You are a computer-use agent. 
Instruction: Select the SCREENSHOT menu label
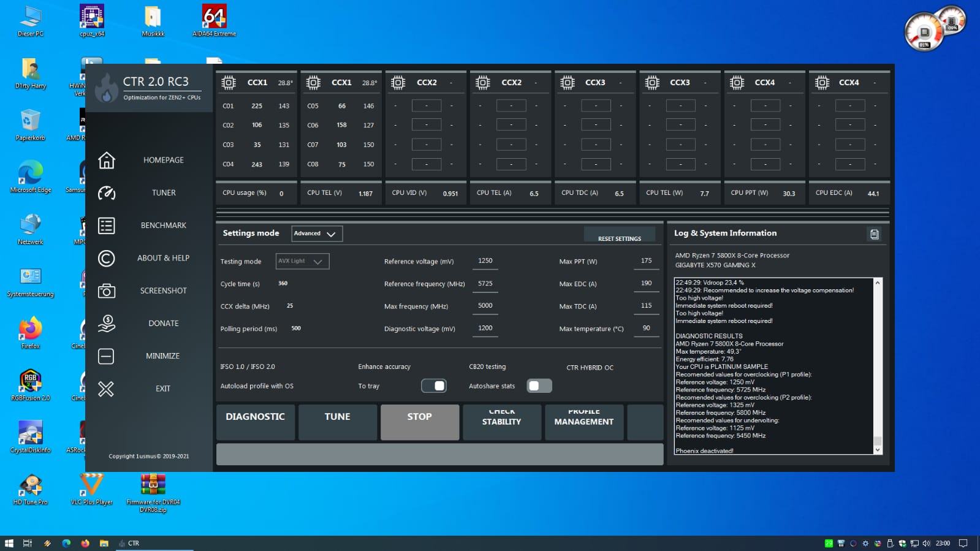164,291
